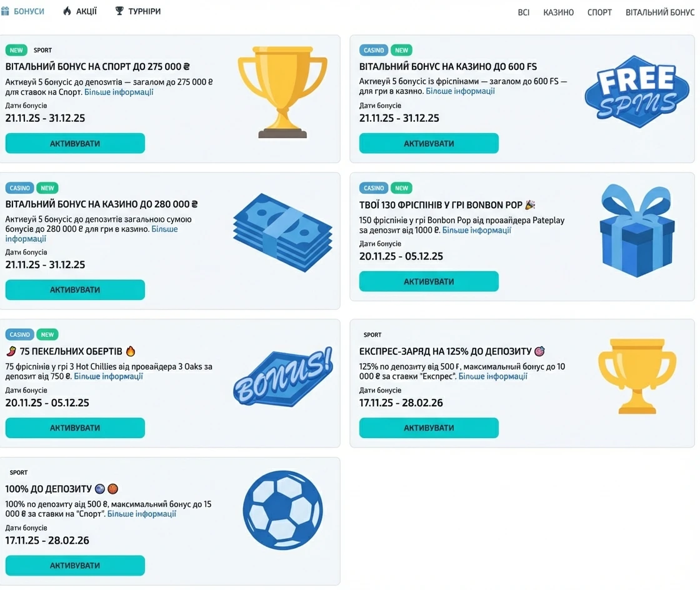The image size is (700, 590).
Task: Click the trophy image on the Експрес-заряд card
Action: pos(637,376)
